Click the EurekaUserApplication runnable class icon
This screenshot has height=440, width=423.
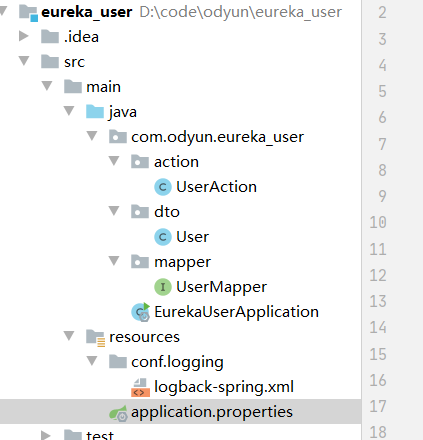141,312
